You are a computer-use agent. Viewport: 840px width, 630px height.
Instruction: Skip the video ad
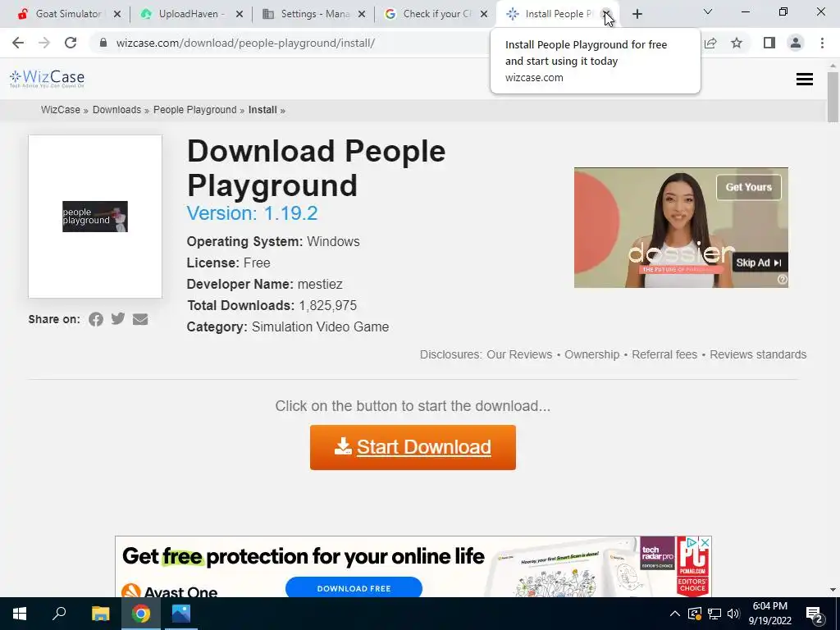pyautogui.click(x=759, y=262)
